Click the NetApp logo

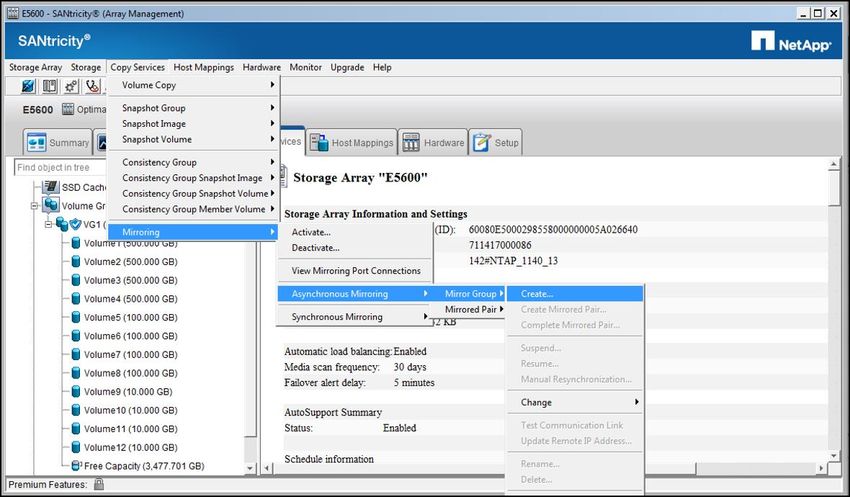pos(791,41)
